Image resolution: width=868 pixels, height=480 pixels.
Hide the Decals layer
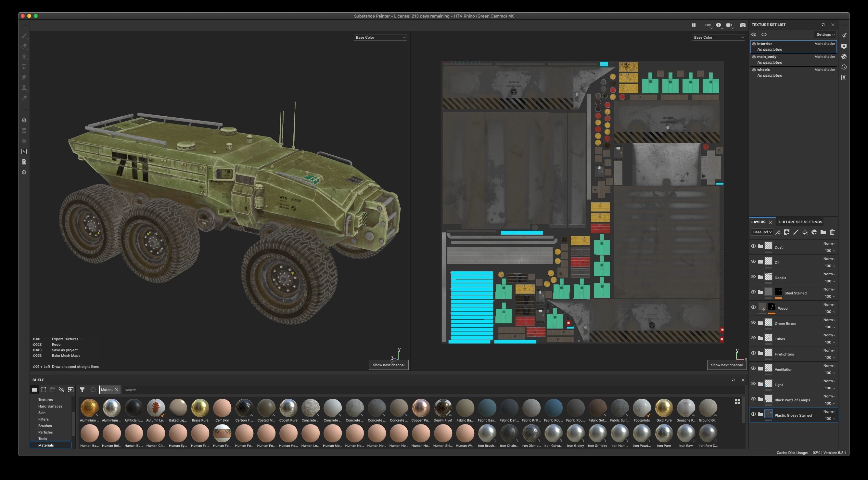pyautogui.click(x=753, y=277)
